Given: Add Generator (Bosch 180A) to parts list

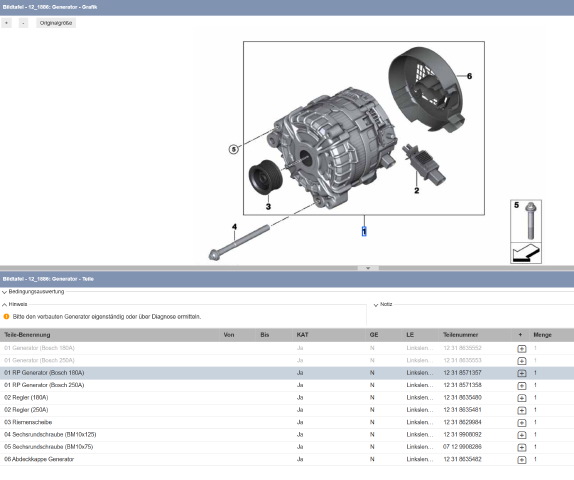Looking at the screenshot, I should 522,349.
